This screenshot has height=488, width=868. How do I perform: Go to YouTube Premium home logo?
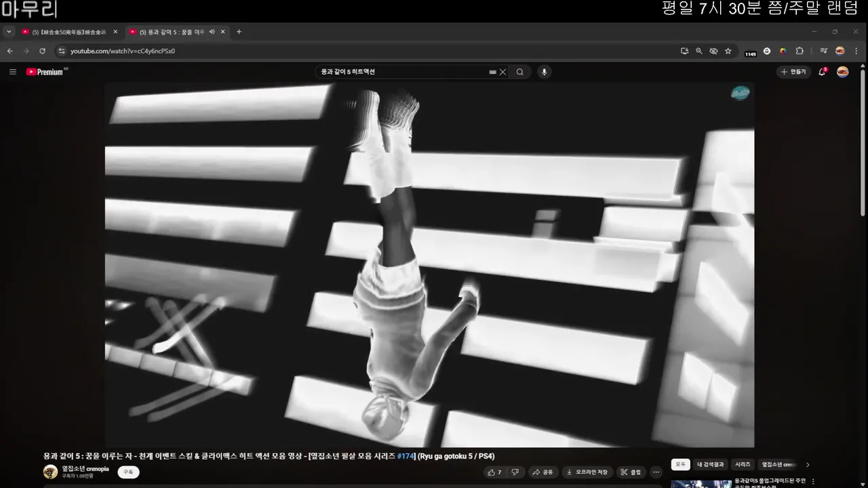[46, 72]
